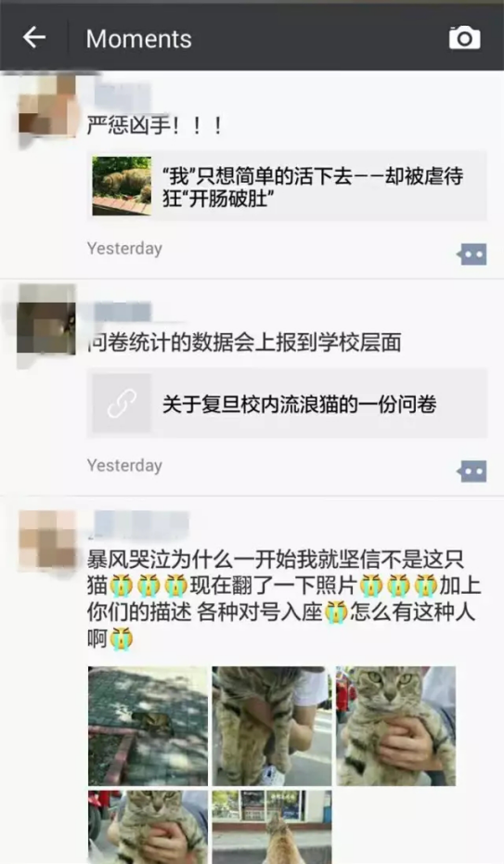View first post author's pixelated avatar
This screenshot has height=864, width=504.
(46, 107)
